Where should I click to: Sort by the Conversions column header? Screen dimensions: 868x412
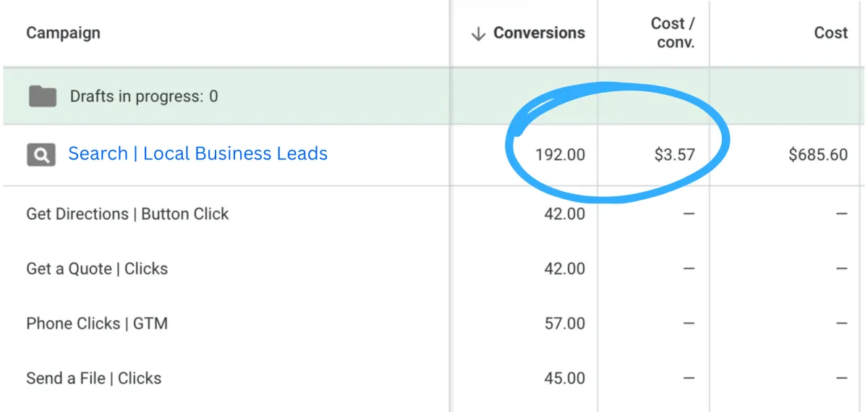pyautogui.click(x=539, y=33)
